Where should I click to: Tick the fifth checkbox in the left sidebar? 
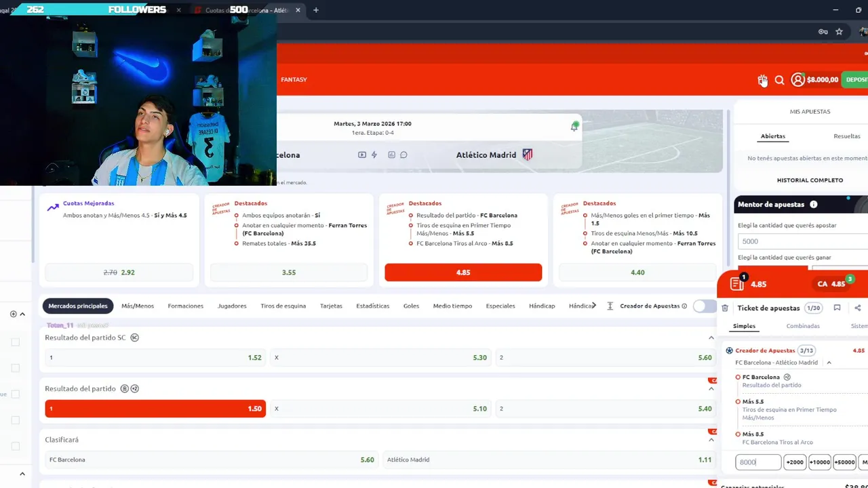(16, 446)
